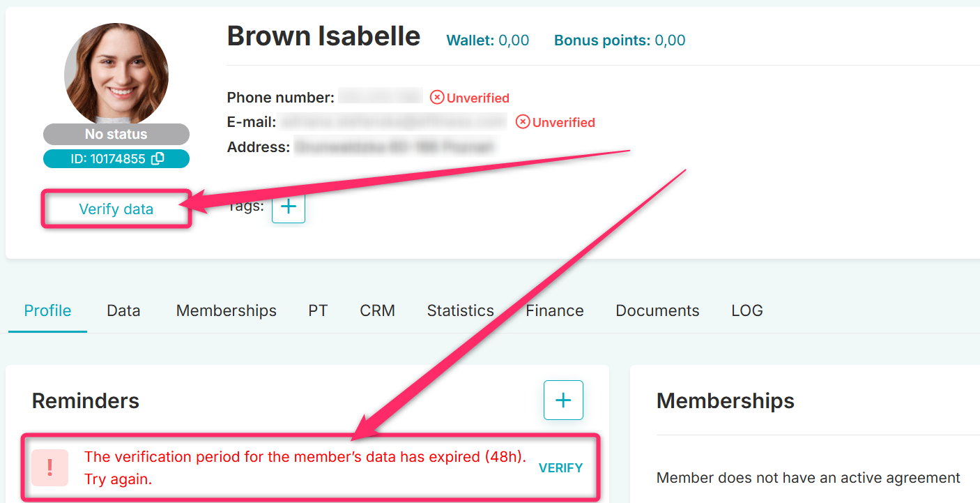This screenshot has height=503, width=980.
Task: Select the PT tab
Action: tap(318, 310)
